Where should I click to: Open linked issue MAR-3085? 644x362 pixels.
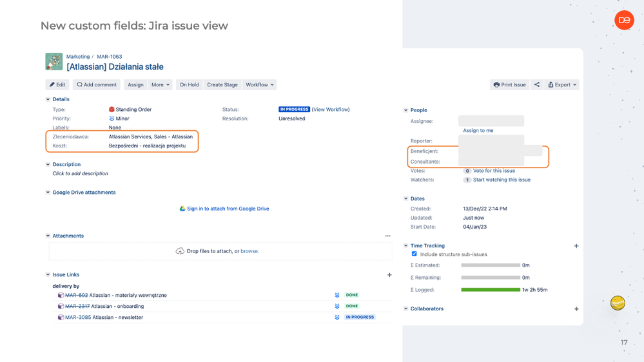(78, 318)
